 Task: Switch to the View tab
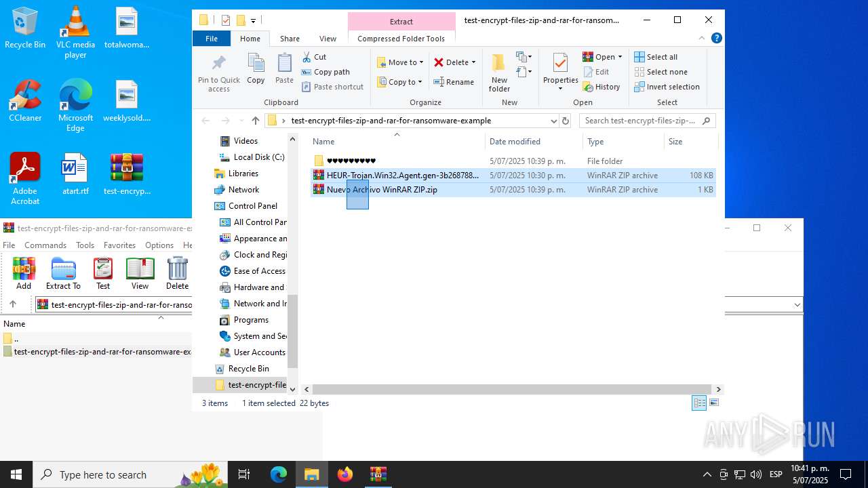pyautogui.click(x=328, y=39)
